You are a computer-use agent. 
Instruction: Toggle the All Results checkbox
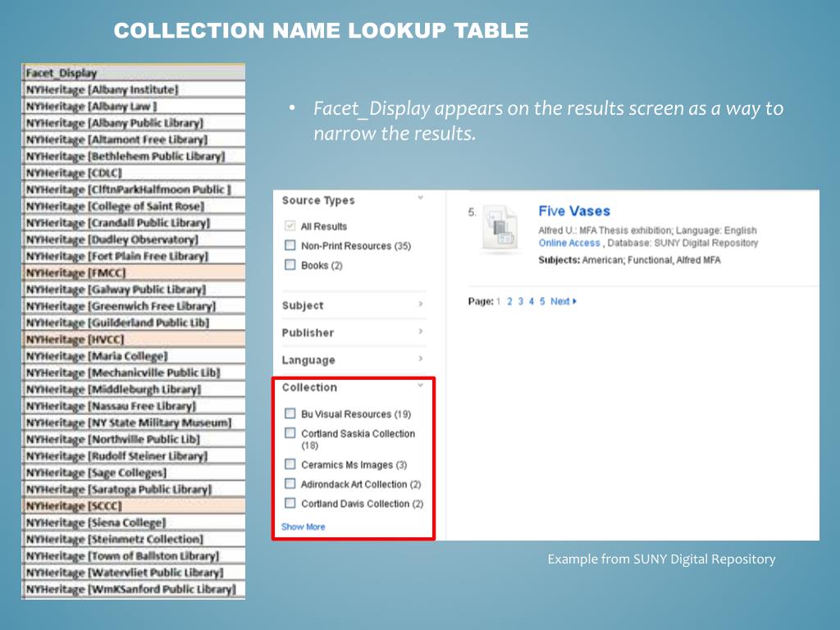pos(290,226)
